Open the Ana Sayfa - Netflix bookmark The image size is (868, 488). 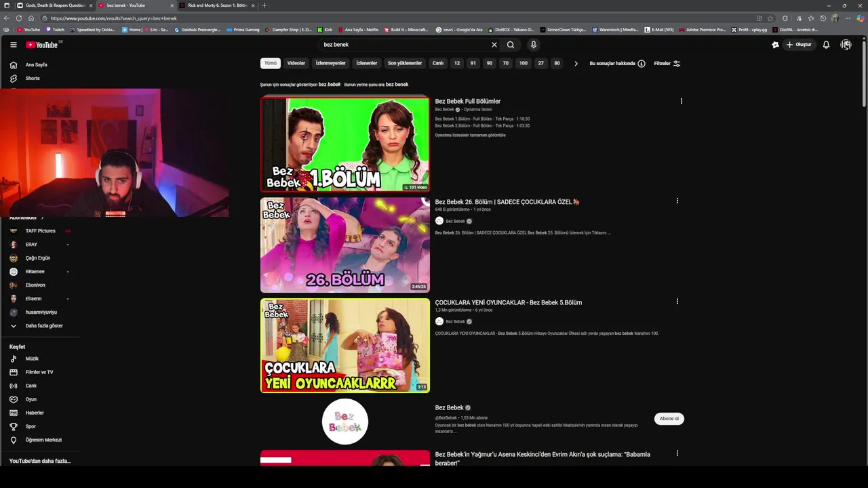point(357,30)
